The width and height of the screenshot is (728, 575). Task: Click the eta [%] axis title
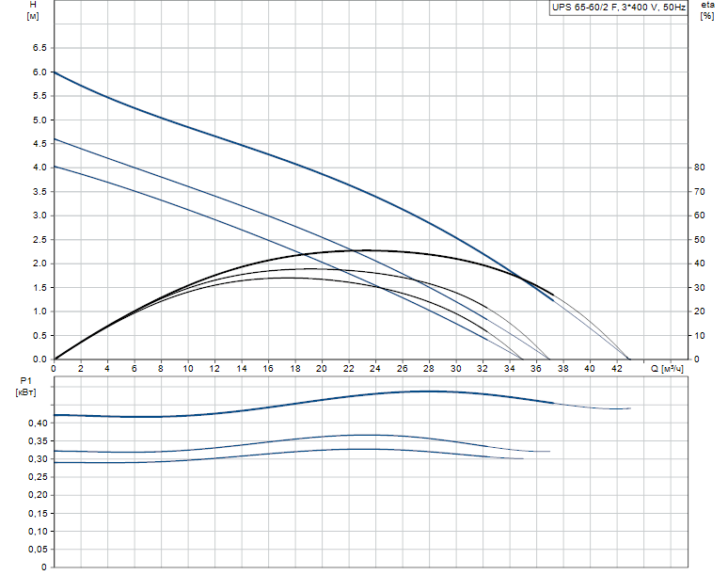click(707, 10)
